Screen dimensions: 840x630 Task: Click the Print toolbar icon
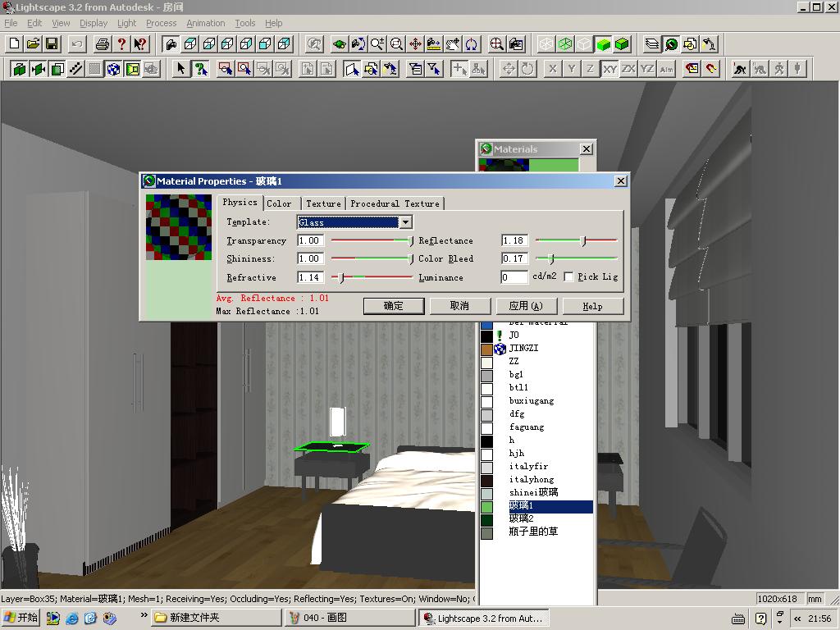tap(102, 43)
